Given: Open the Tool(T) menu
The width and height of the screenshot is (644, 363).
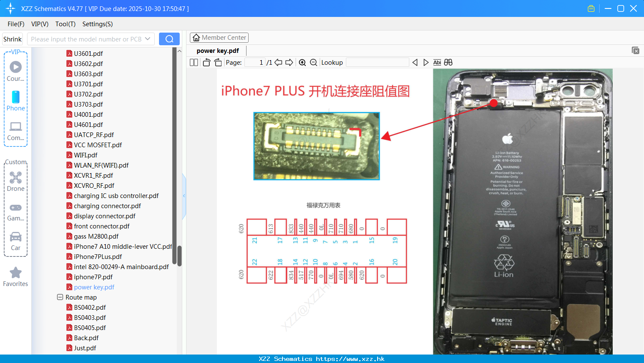Looking at the screenshot, I should (x=66, y=24).
